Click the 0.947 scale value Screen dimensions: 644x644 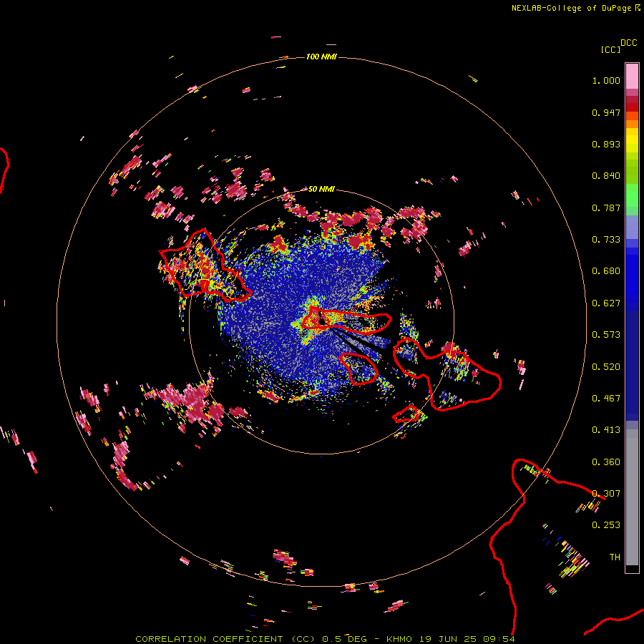point(606,112)
